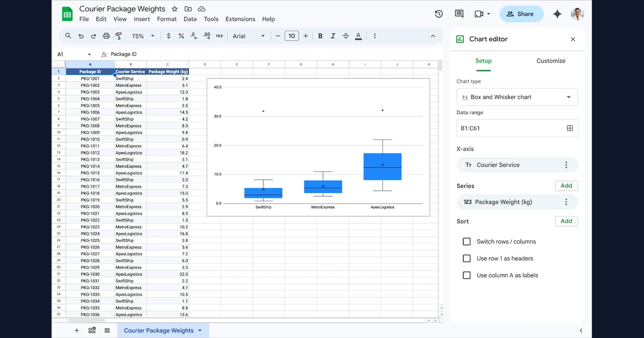This screenshot has height=338, width=644.
Task: Toggle strikethrough formatting
Action: [x=346, y=36]
